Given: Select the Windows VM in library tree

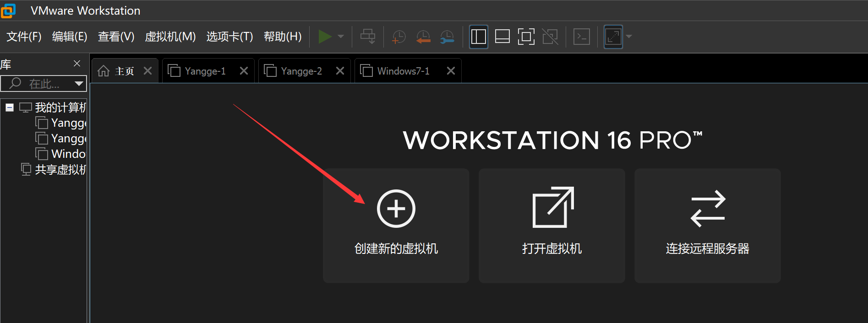Looking at the screenshot, I should click(69, 154).
